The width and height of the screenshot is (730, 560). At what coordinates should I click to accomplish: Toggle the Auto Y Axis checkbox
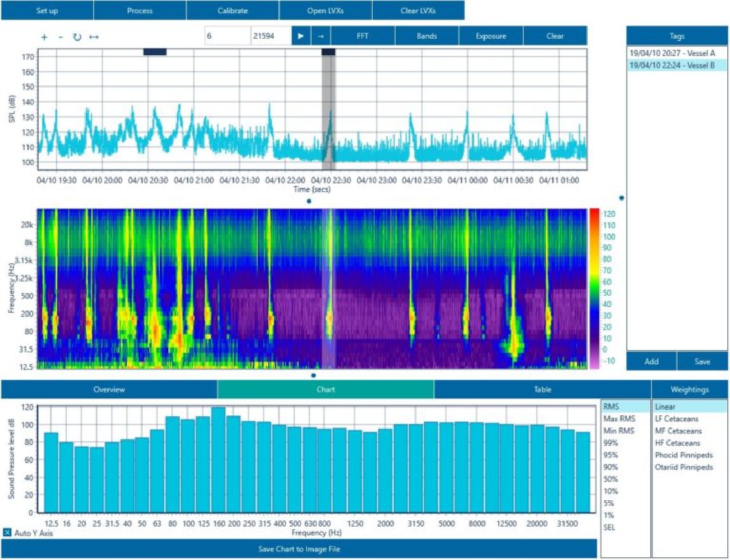point(7,532)
